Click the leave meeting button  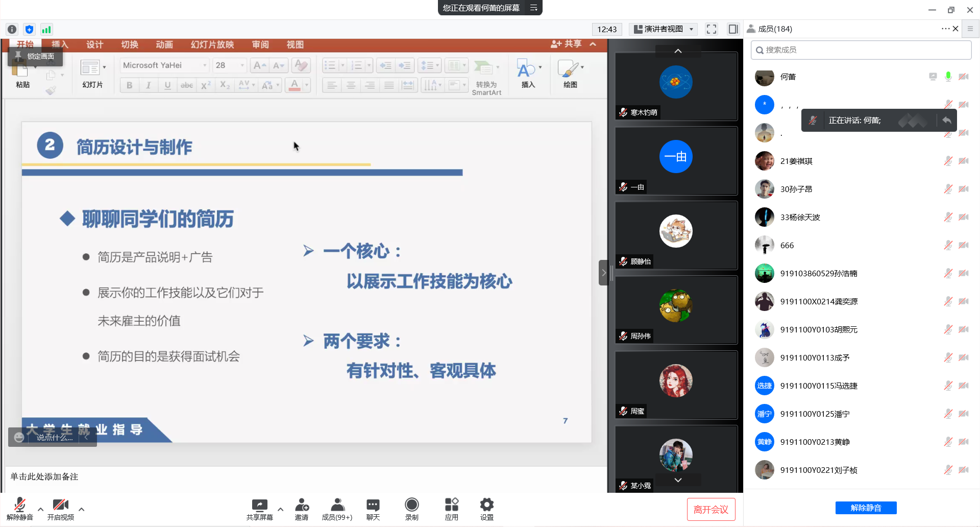pos(710,509)
